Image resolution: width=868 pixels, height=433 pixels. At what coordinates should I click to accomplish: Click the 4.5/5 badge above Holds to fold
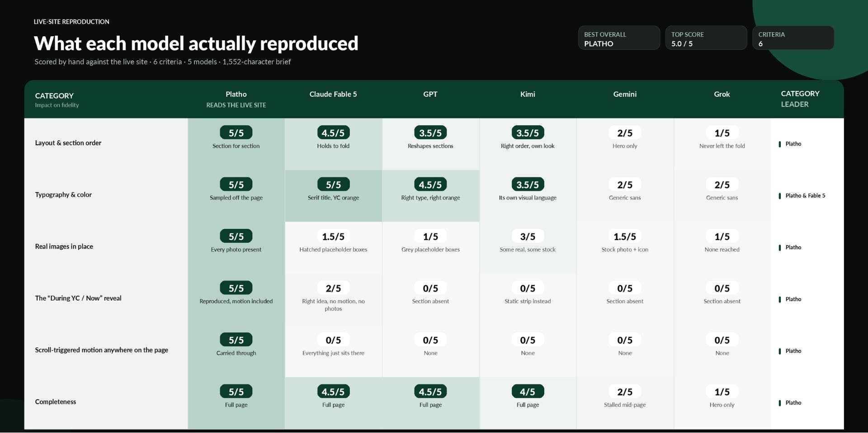tap(333, 133)
